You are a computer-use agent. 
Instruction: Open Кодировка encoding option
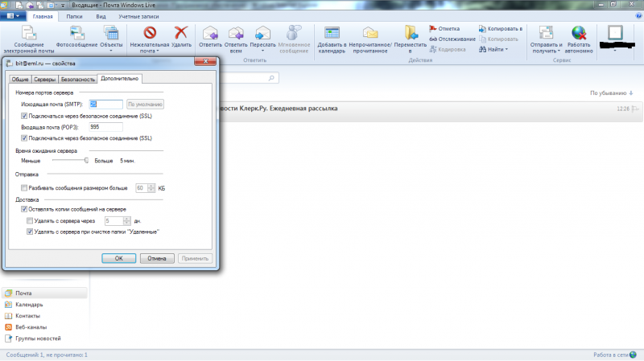click(448, 49)
